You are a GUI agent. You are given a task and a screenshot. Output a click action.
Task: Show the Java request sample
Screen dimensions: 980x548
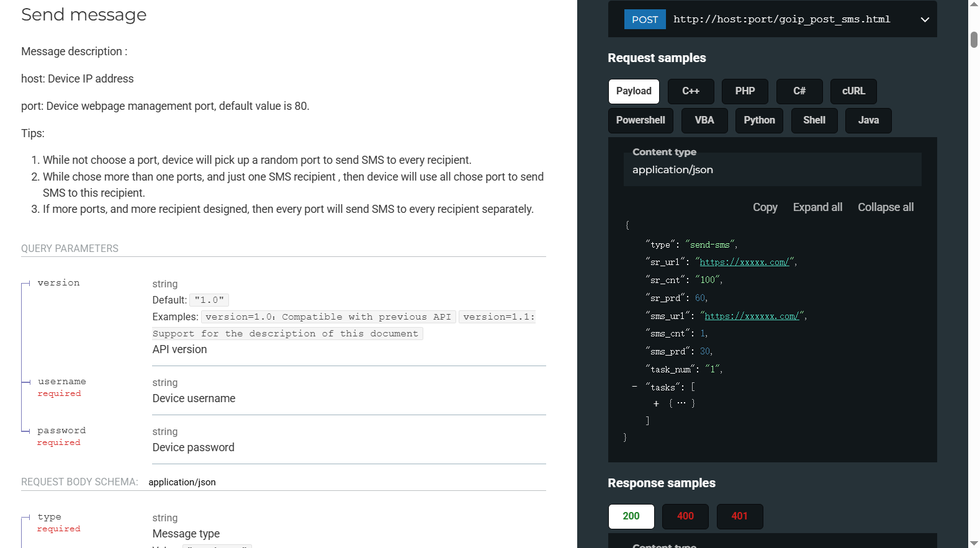click(x=868, y=120)
